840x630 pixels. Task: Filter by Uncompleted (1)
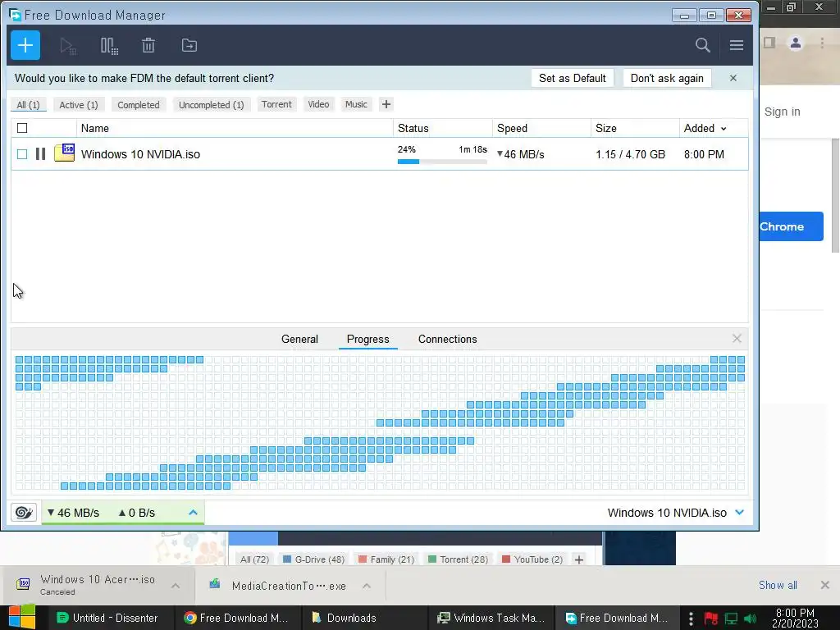click(211, 105)
